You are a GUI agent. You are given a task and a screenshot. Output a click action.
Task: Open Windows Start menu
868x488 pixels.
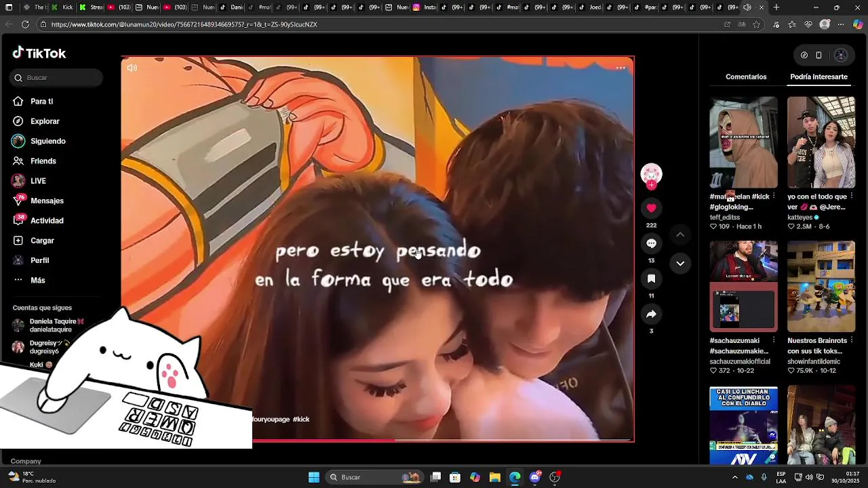[x=314, y=477]
